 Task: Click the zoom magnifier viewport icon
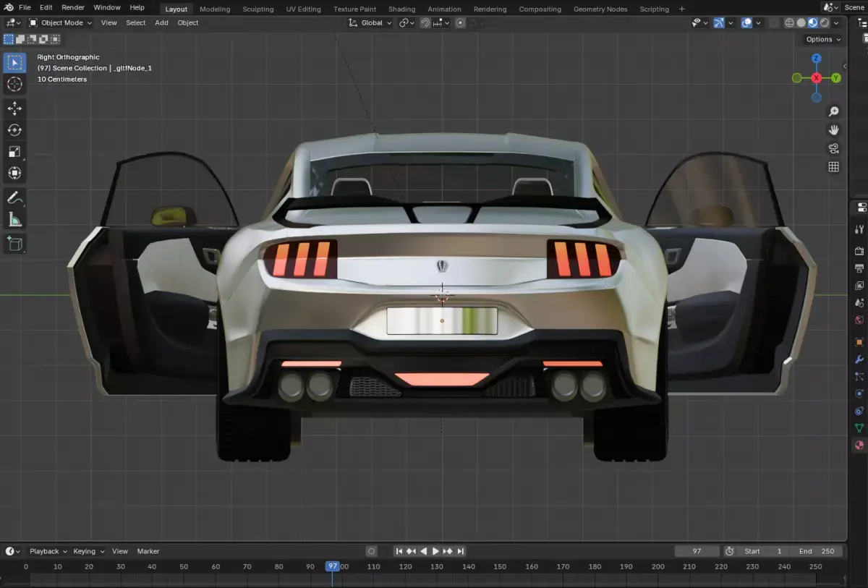[833, 111]
